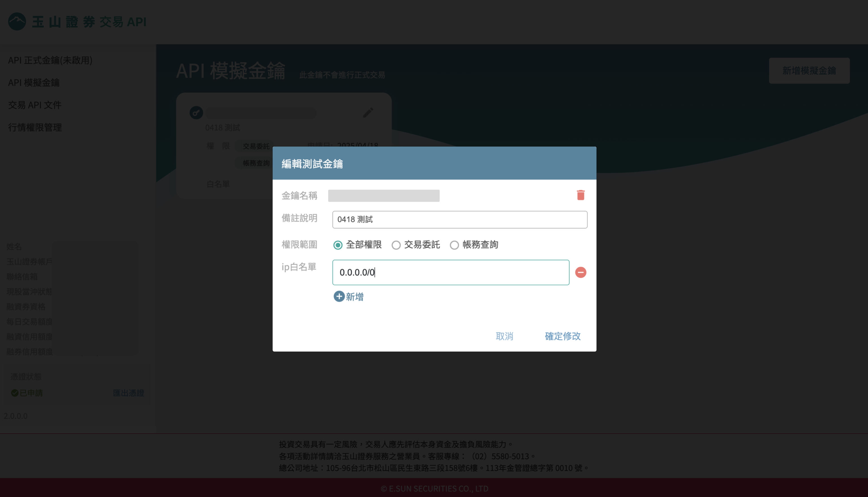Image resolution: width=868 pixels, height=497 pixels.
Task: Click into the ip白名單 input field
Action: tap(451, 273)
